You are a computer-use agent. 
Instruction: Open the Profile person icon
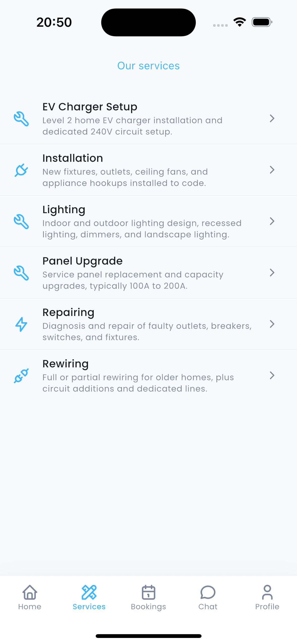tap(267, 592)
